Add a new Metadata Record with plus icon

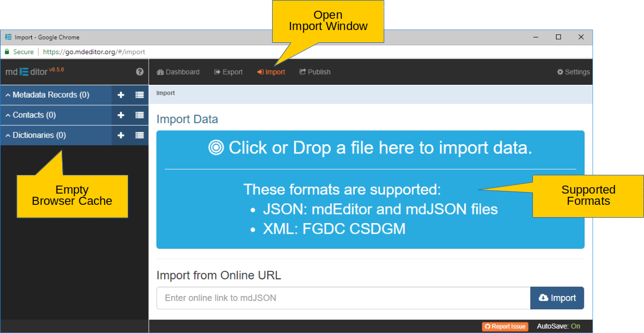(x=121, y=95)
